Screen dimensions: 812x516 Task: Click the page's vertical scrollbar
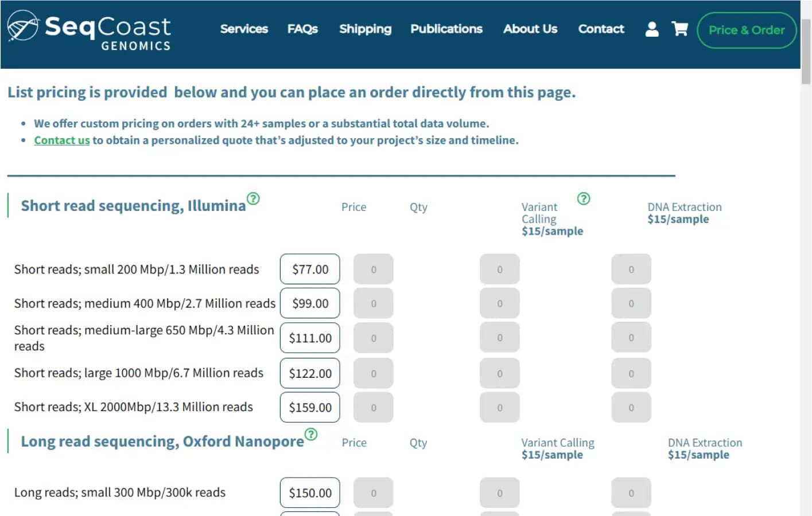coord(806,52)
